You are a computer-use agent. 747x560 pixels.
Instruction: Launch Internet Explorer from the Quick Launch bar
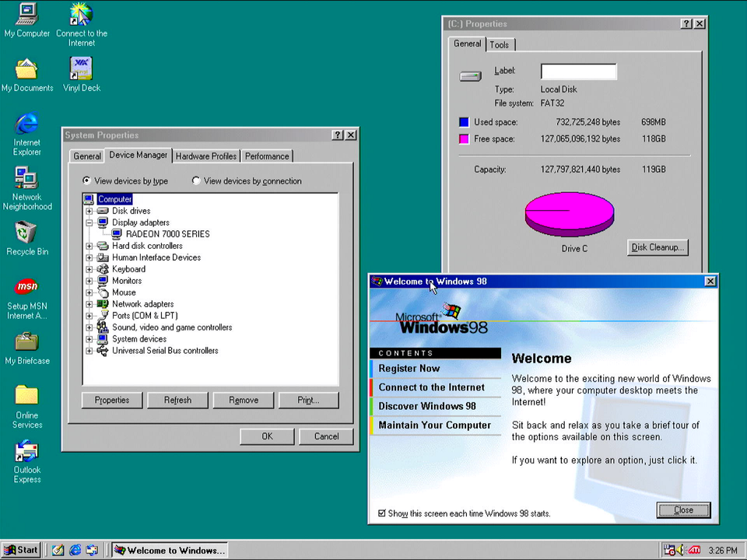75,550
